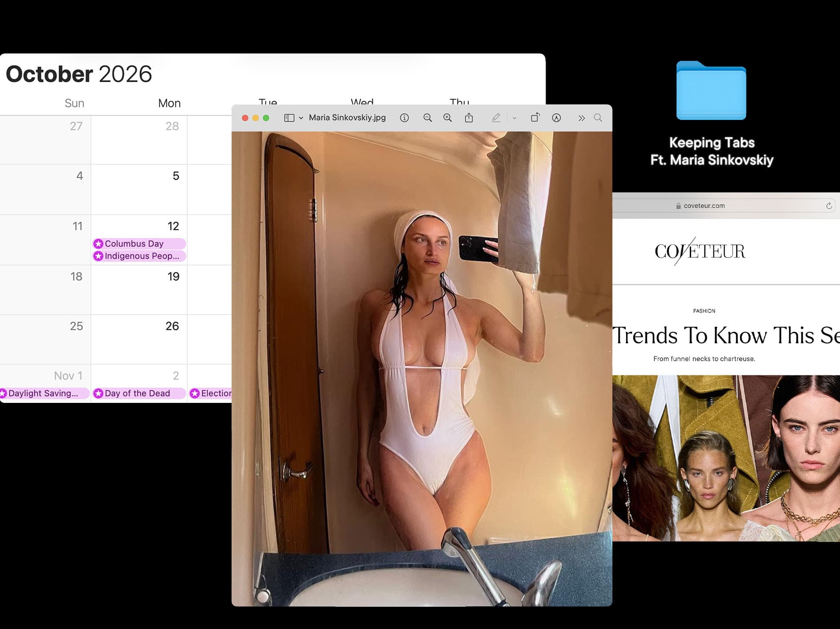Expand the sidebar view chevron in Preview

(x=301, y=118)
